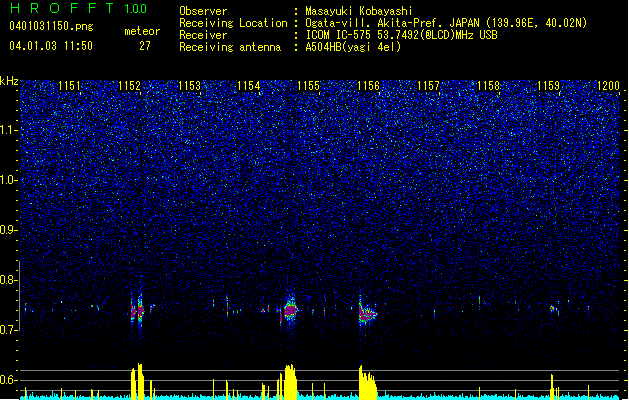Screen dimensions: 629x400
Task: Click the HROFFT 1.0.0 title text
Action: tap(79, 8)
